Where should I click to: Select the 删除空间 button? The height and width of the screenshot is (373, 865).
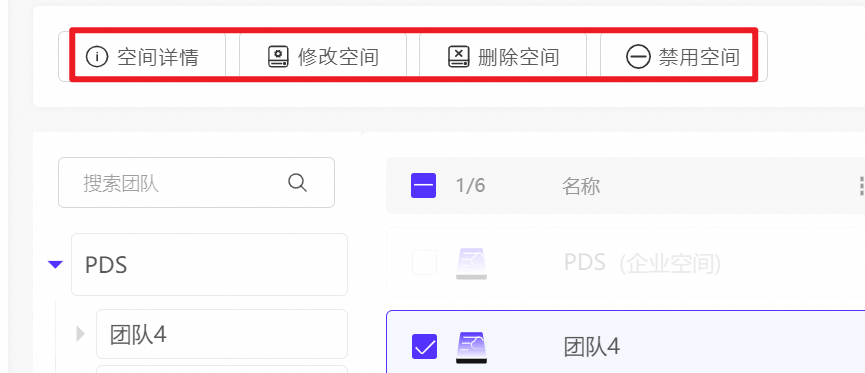pos(503,56)
